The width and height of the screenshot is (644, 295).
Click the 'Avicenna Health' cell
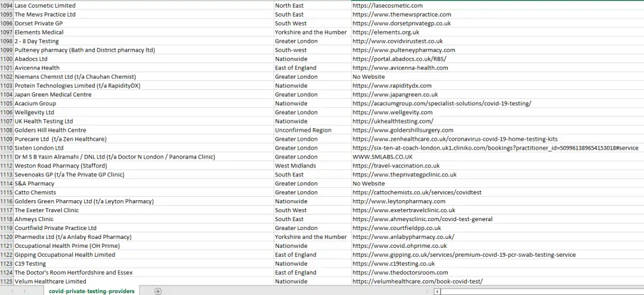144,68
